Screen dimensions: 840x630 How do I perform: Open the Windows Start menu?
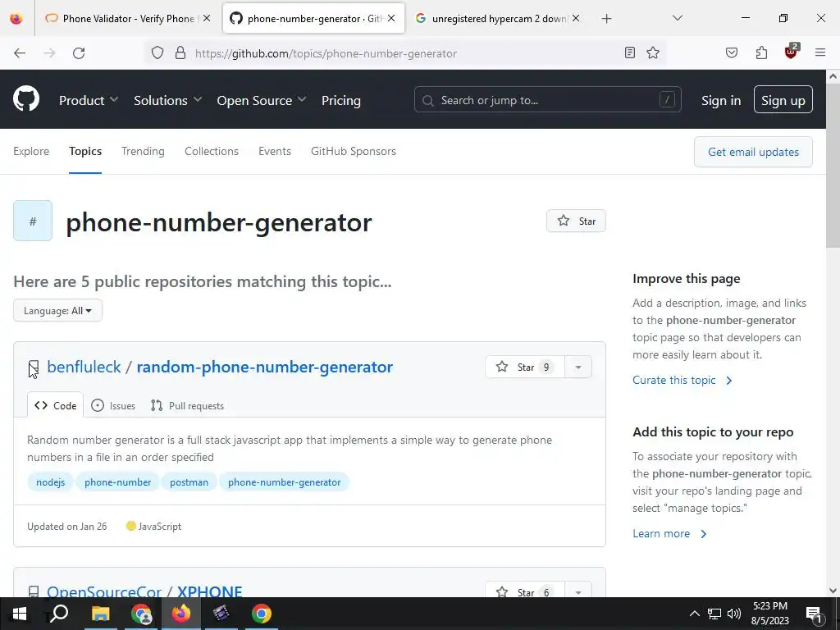(x=20, y=614)
